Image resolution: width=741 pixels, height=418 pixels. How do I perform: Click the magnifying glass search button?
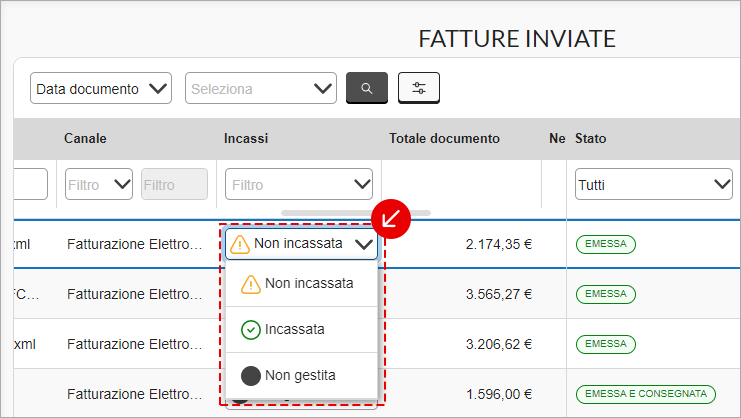point(367,88)
